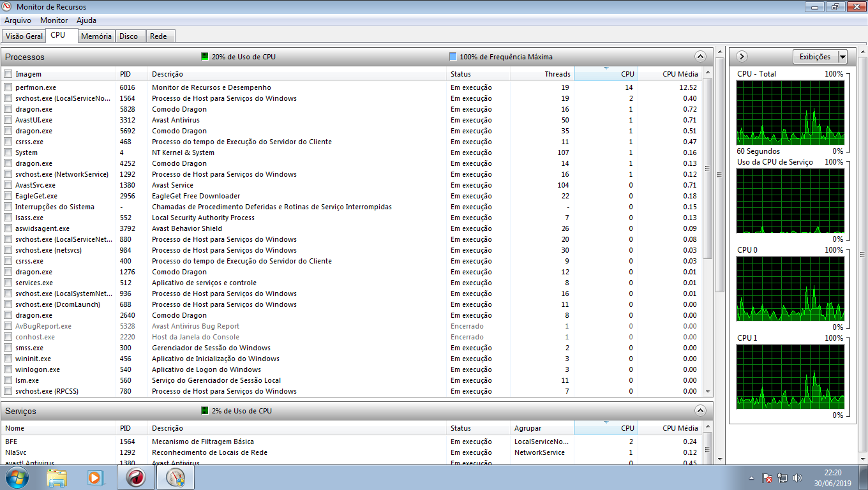Select the CPU 1 graph
Image resolution: width=868 pixels, height=490 pixels.
pos(790,376)
